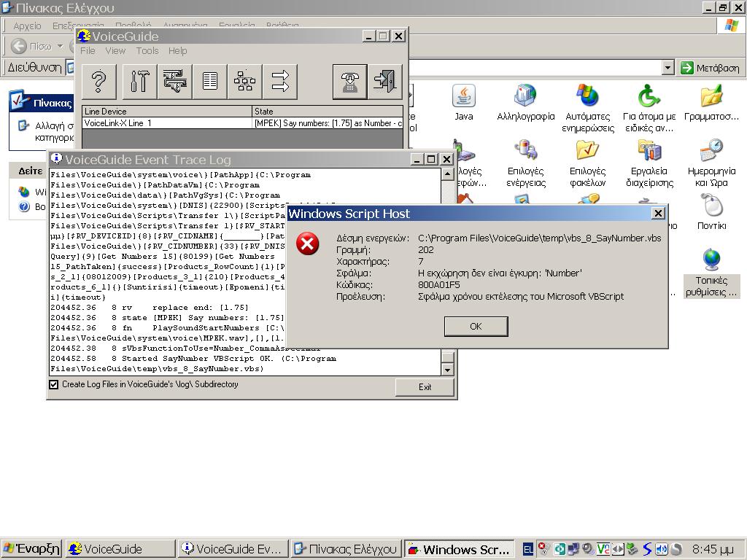Open the Αρχείο menu in Πίνακας Ελέγχου
This screenshot has height=560, width=747.
click(27, 26)
